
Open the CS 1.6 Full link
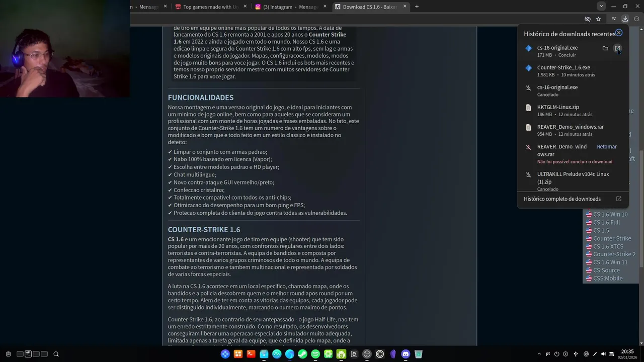[x=606, y=222]
